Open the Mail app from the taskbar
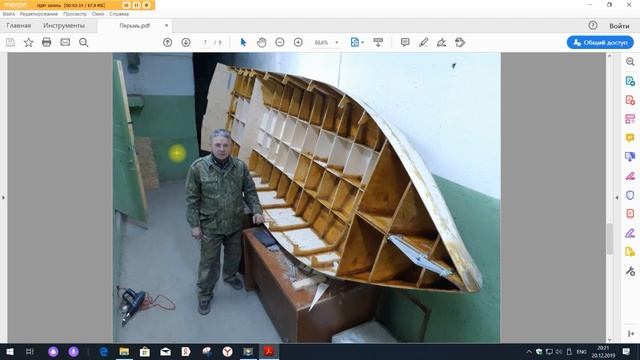Screen dimensions: 640x360 [165, 351]
